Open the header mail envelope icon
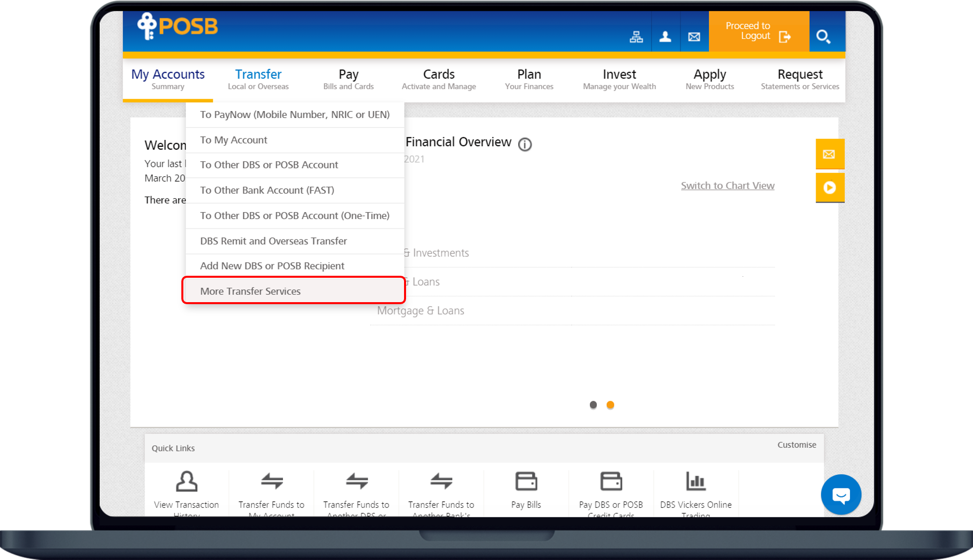Viewport: 973px width, 560px height. 694,36
